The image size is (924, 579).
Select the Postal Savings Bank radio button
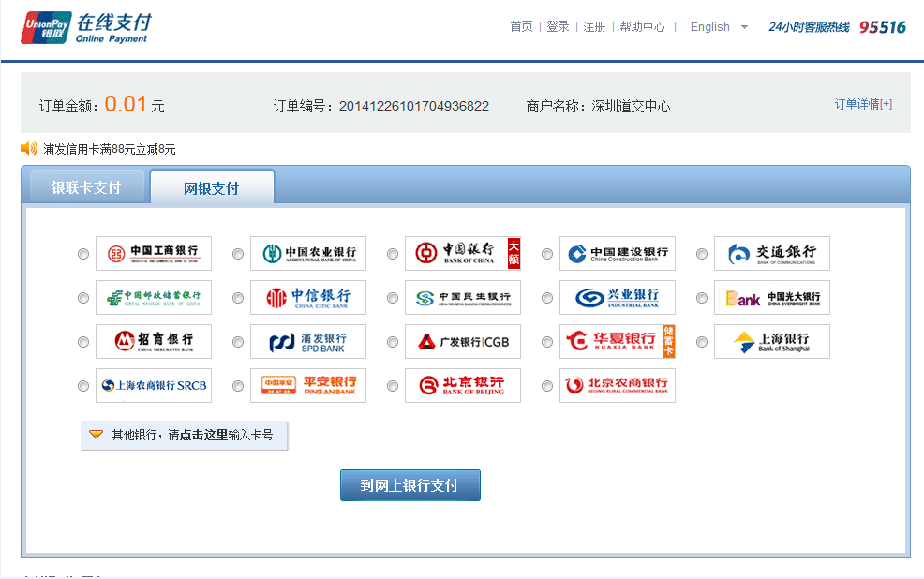tap(83, 298)
